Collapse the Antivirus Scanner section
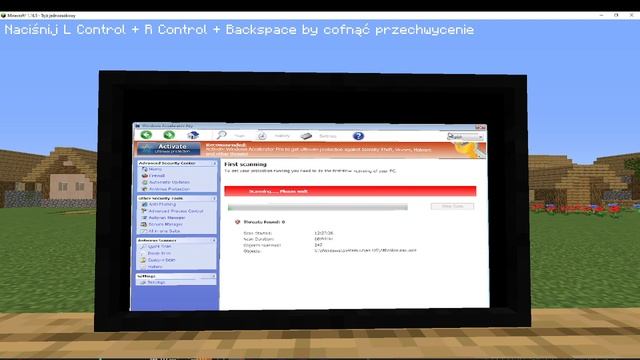 point(214,241)
